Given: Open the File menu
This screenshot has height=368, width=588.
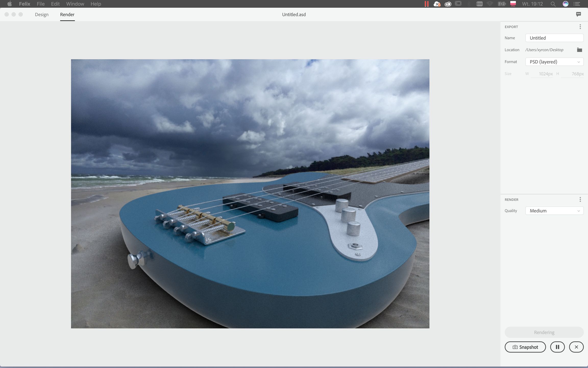Looking at the screenshot, I should [x=41, y=4].
